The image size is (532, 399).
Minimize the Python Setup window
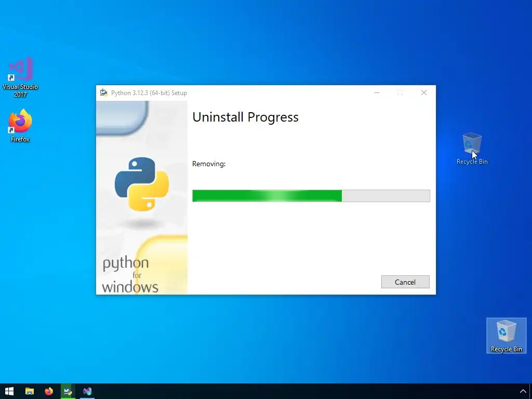pos(377,92)
